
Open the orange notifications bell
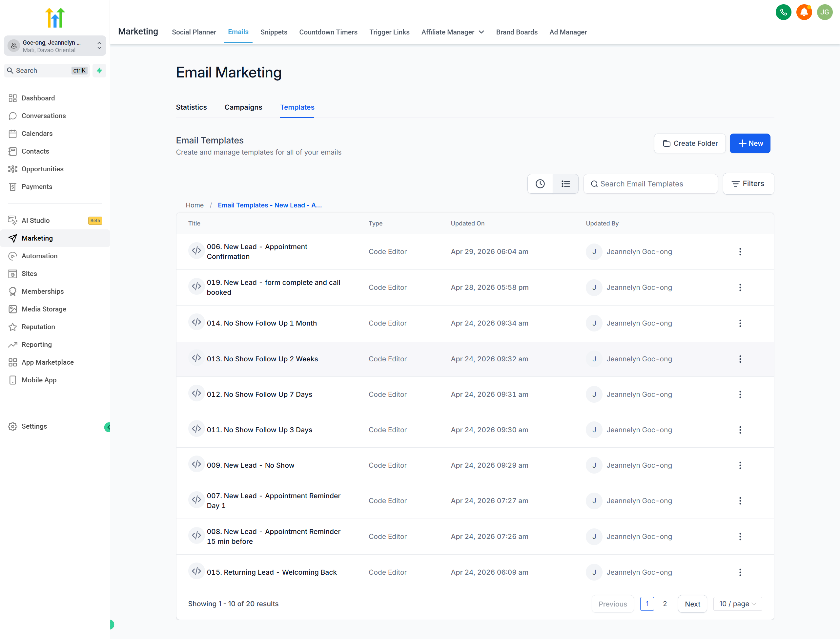(804, 12)
